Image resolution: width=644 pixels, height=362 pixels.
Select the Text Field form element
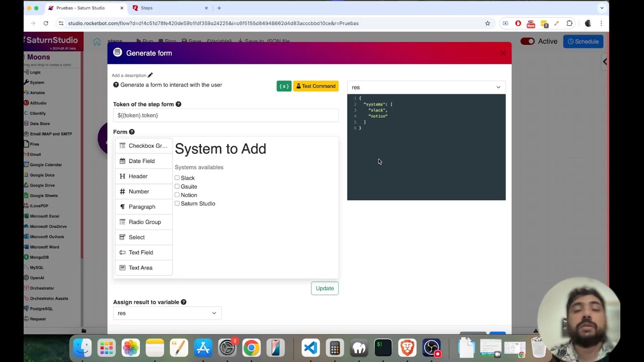tap(143, 252)
